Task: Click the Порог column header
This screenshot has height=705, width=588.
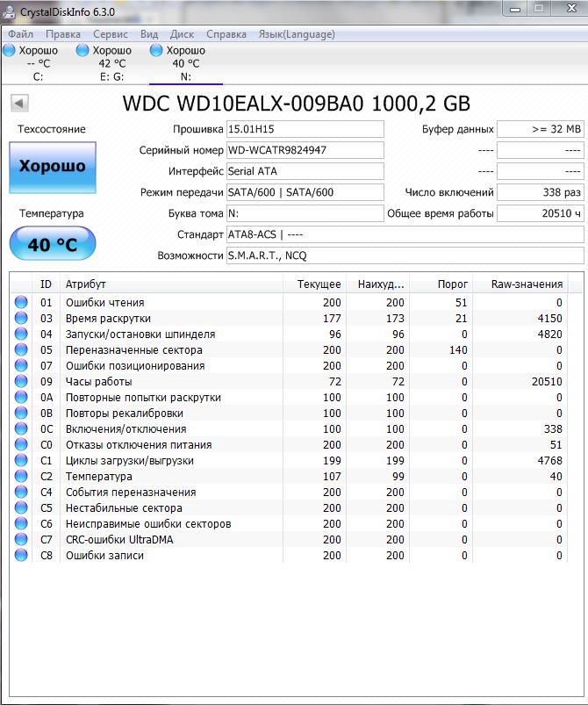Action: pyautogui.click(x=441, y=284)
